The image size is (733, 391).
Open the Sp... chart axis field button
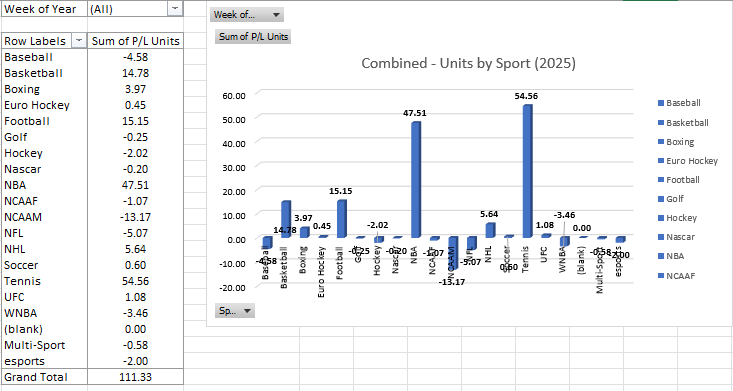235,311
